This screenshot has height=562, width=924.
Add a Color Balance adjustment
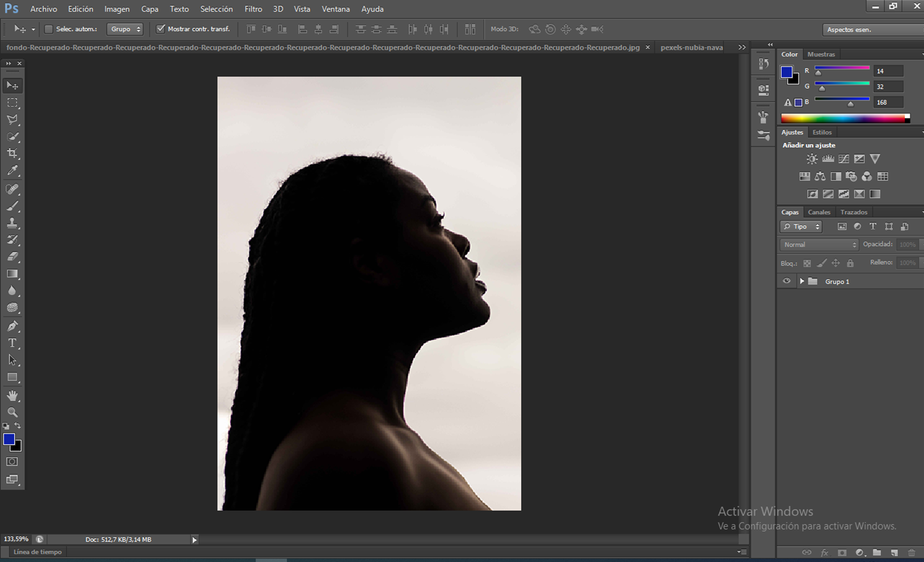(820, 176)
